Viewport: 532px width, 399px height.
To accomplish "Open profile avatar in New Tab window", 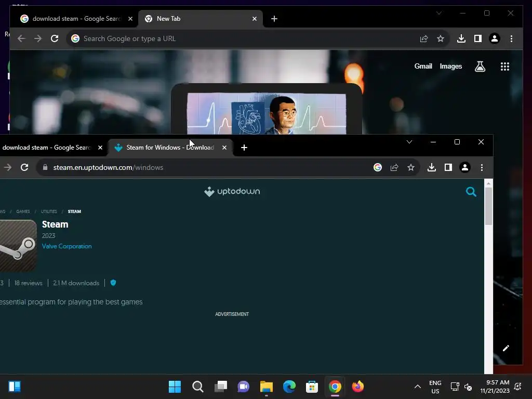I will pyautogui.click(x=495, y=38).
